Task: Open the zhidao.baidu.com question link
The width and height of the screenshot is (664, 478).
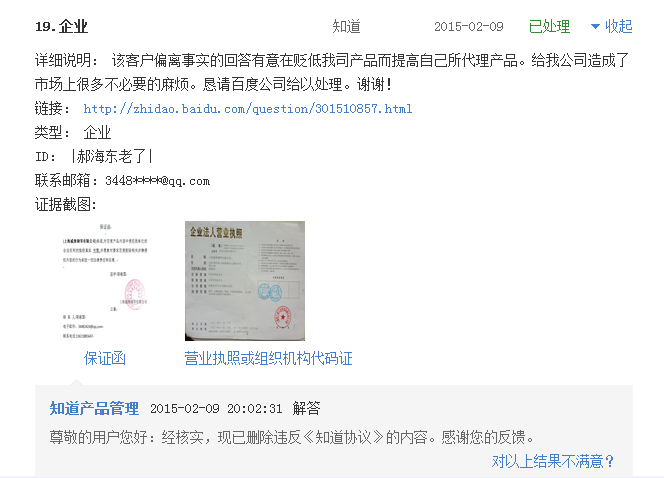Action: (248, 109)
